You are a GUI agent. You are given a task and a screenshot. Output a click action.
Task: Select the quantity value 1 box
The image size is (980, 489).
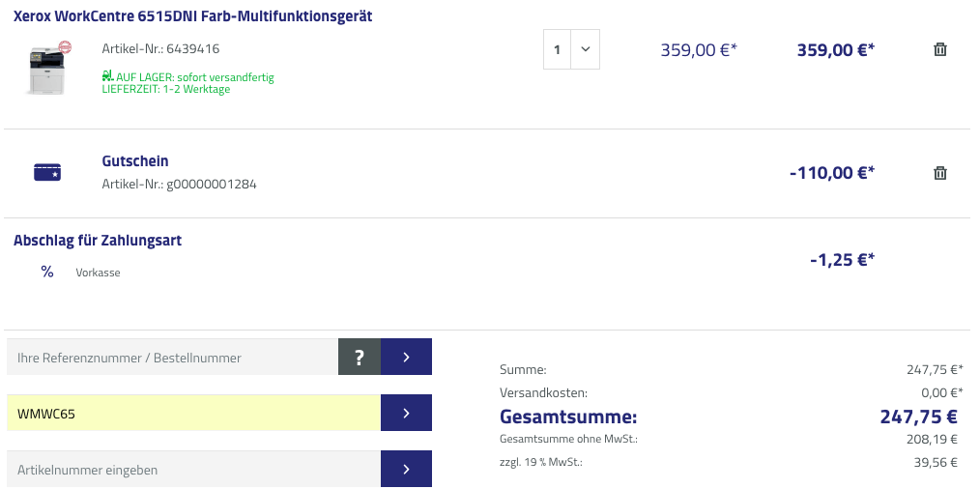click(558, 49)
